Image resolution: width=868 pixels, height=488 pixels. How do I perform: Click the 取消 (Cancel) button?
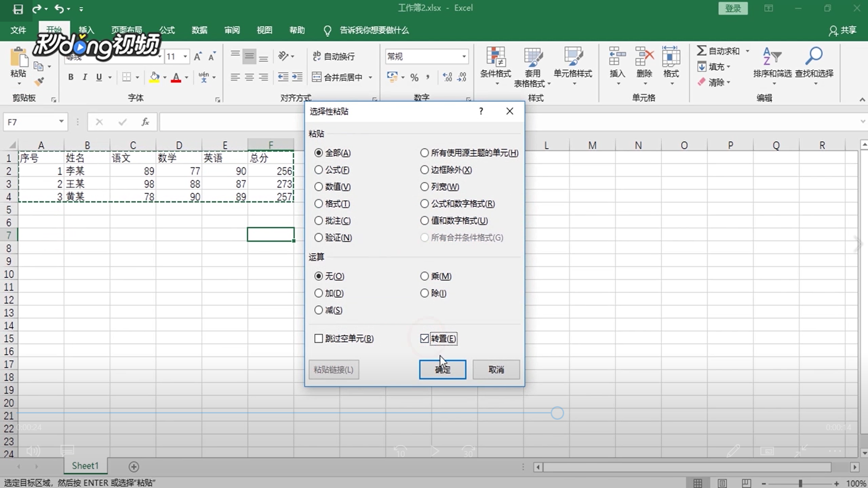coord(496,370)
